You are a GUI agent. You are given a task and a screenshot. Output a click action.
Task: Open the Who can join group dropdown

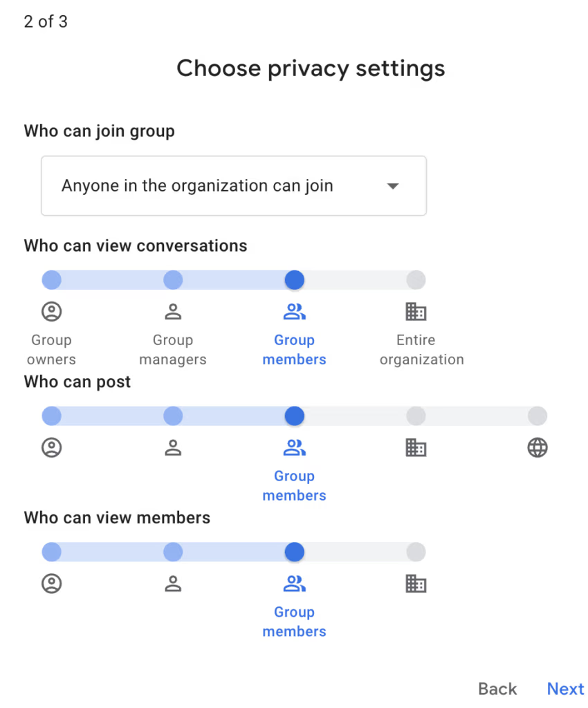233,185
